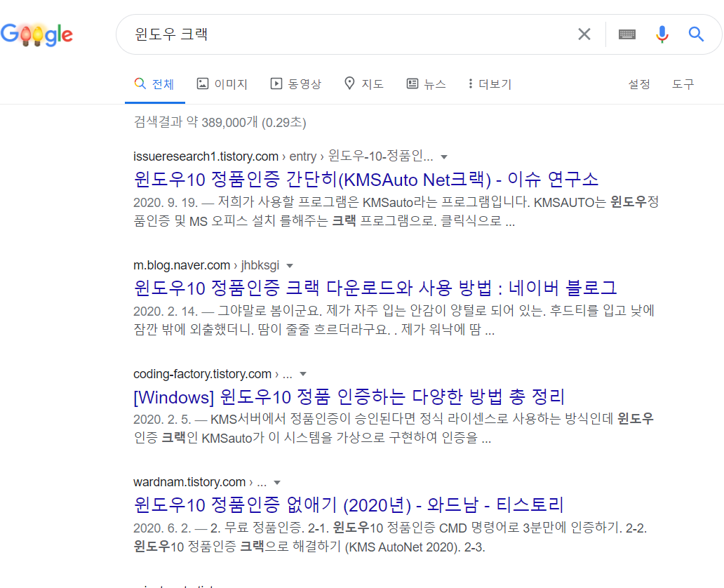This screenshot has width=724, height=588.
Task: Click the issueresearch1.tistory.com URL breadcrumb
Action: pyautogui.click(x=283, y=156)
